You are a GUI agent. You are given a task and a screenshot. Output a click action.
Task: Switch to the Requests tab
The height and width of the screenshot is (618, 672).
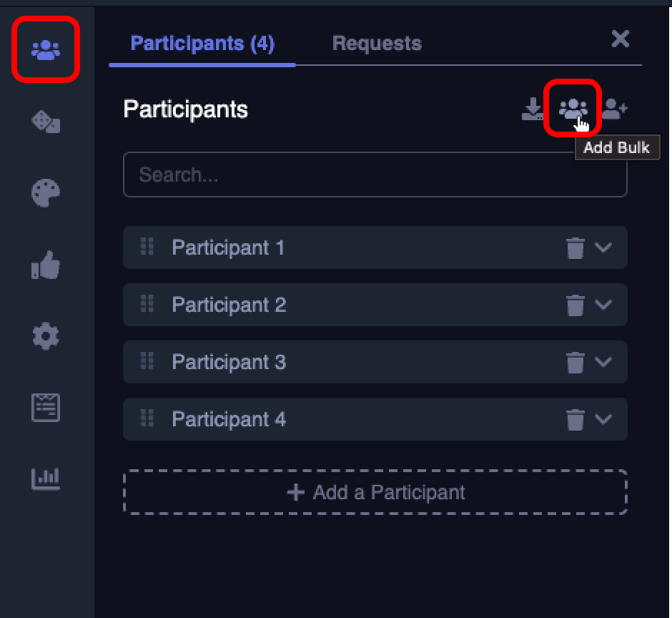[x=377, y=44]
